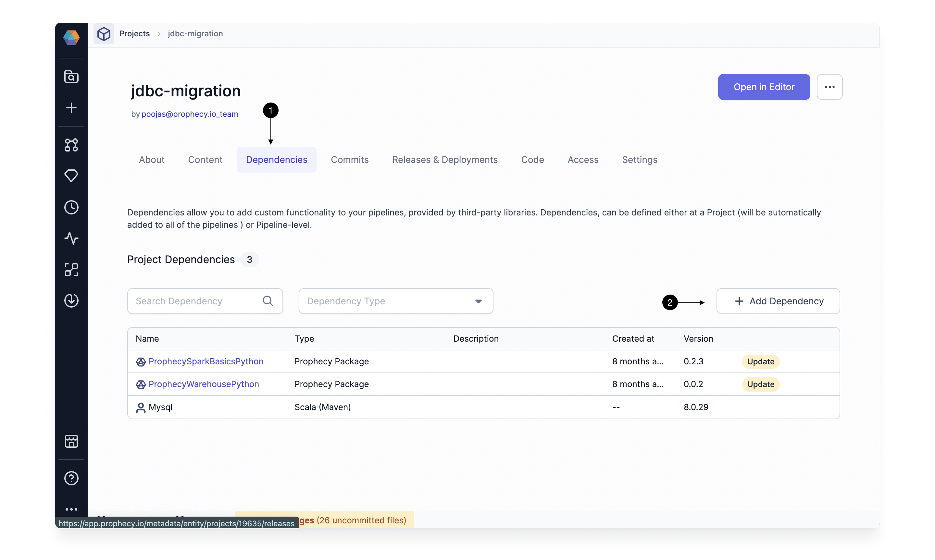Click the Prophecy logo in sidebar
This screenshot has height=560, width=935.
coord(71,37)
